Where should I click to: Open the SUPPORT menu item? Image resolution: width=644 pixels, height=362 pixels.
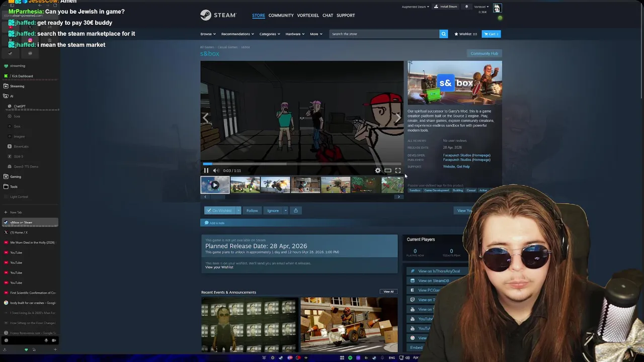coord(346,15)
